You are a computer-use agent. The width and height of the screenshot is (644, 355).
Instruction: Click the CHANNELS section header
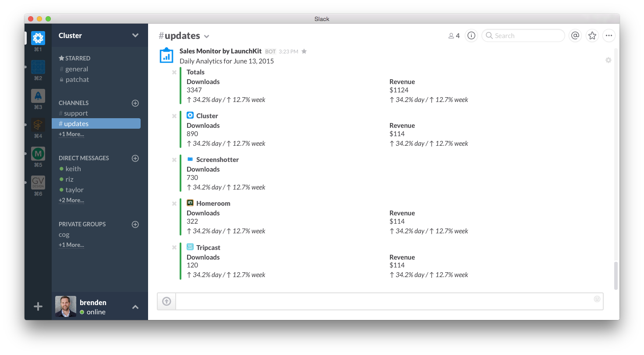click(74, 103)
